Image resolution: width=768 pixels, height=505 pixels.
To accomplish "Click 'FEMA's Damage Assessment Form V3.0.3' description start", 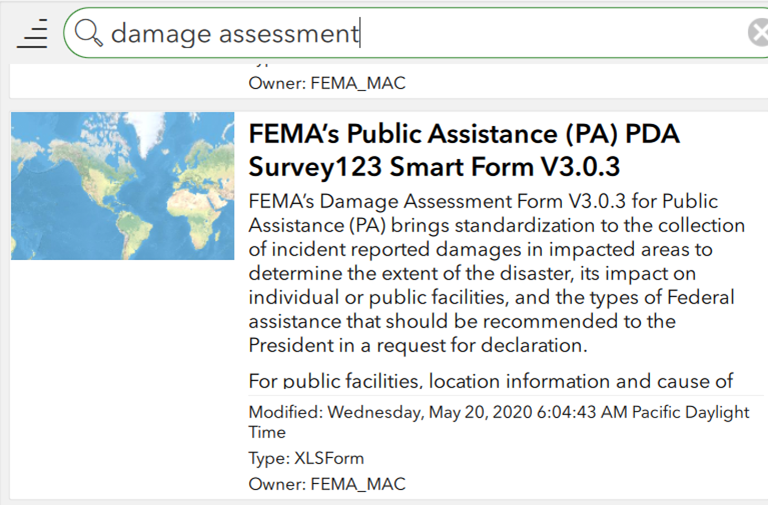I will click(400, 202).
